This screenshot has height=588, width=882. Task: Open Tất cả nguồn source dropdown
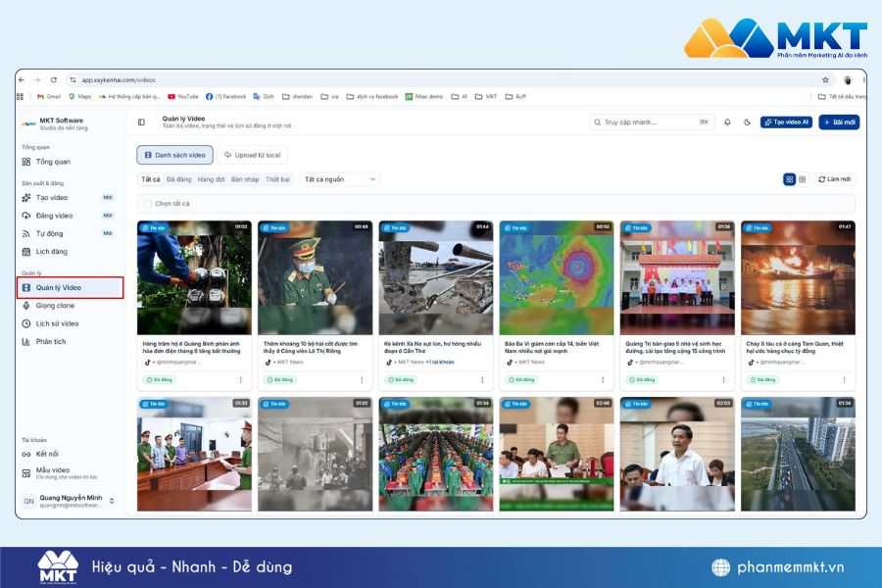[x=340, y=179]
